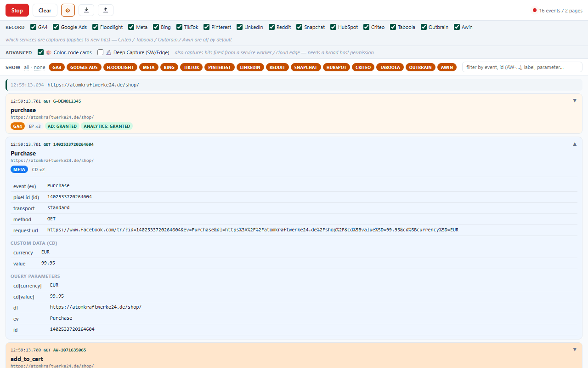
Task: Expand the GA4 purchase card arrow
Action: click(575, 101)
